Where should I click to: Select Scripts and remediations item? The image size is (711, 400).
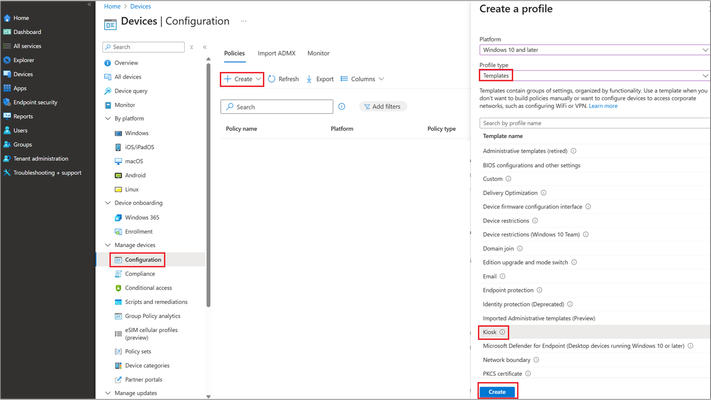pos(156,302)
